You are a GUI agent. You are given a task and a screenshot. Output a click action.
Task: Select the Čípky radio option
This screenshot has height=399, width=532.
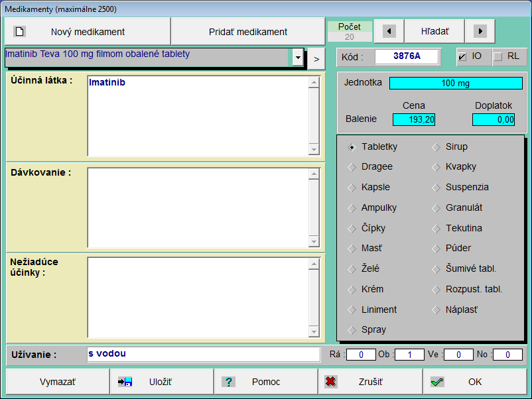(352, 229)
